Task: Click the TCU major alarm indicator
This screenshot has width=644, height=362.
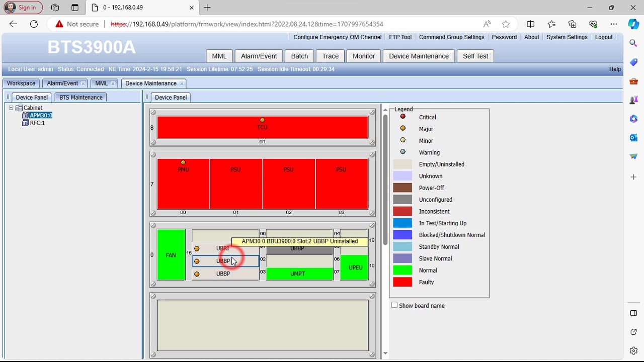Action: point(262,120)
